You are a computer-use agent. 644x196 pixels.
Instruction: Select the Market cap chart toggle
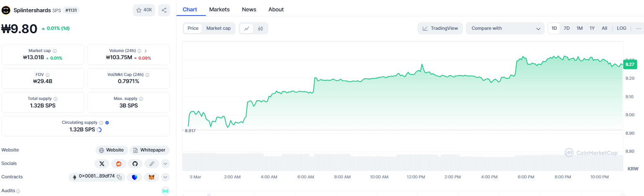[x=218, y=28]
